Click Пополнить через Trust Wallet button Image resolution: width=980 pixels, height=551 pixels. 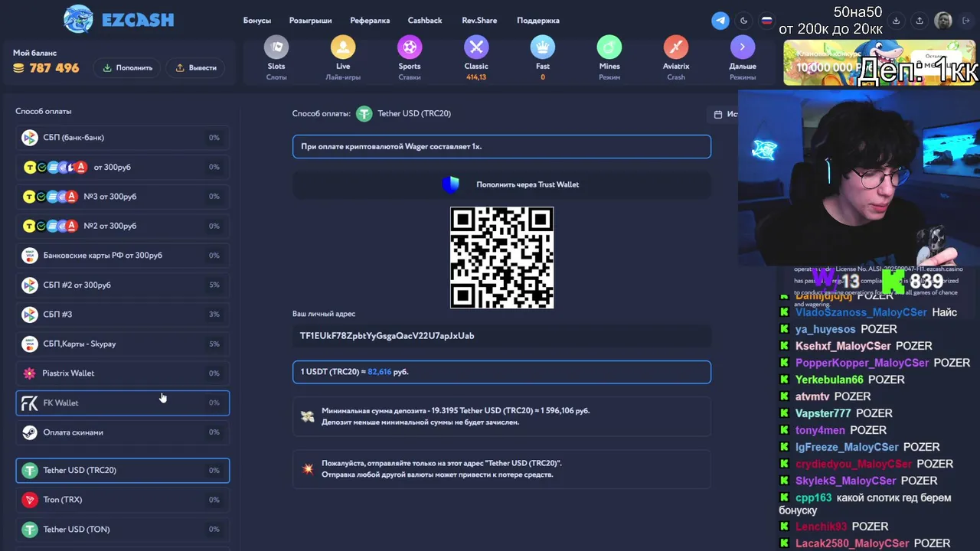pyautogui.click(x=501, y=184)
